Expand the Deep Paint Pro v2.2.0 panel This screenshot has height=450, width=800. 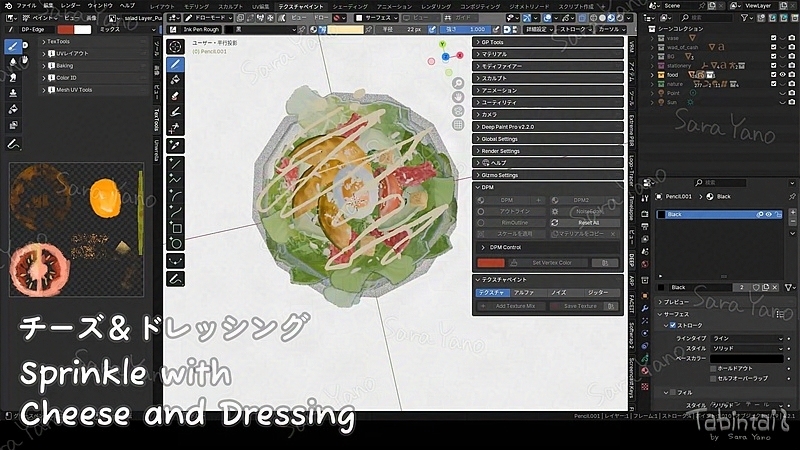[547, 127]
